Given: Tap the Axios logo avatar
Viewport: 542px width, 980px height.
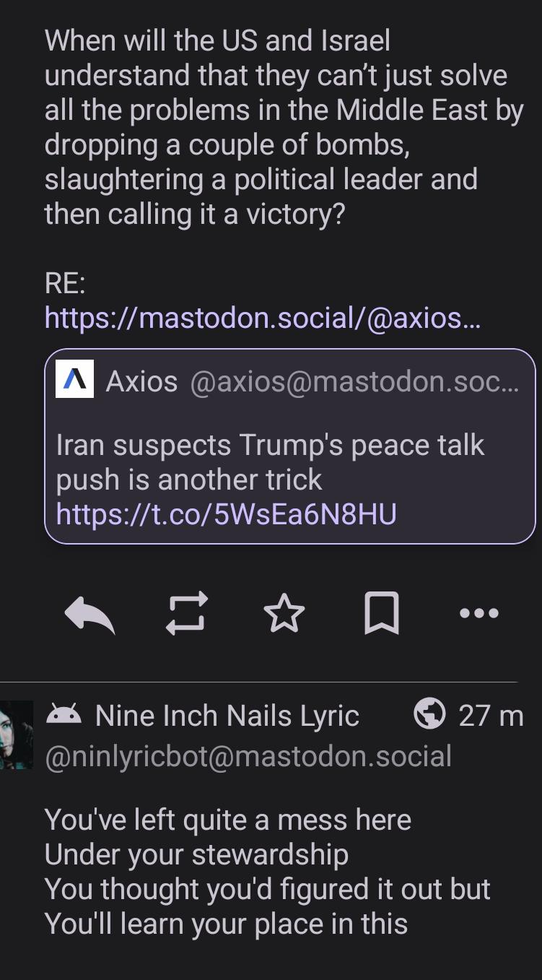Looking at the screenshot, I should [74, 378].
